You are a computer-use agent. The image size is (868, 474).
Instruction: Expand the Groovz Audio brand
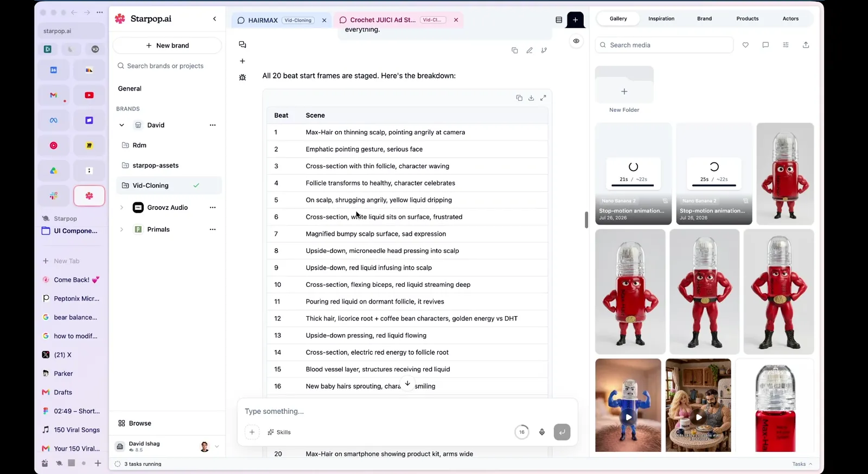point(122,208)
